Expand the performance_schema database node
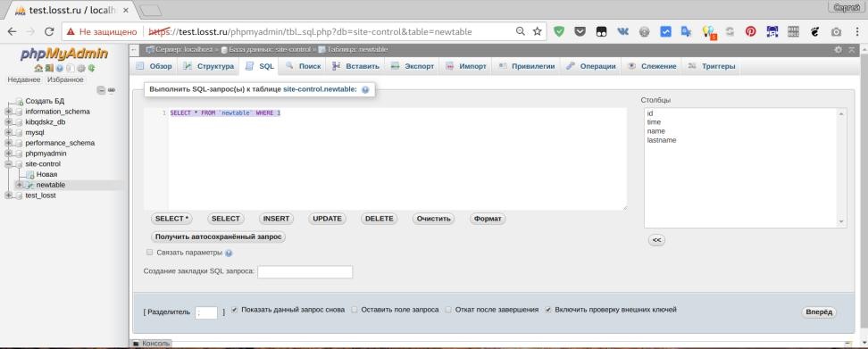Screen dimensions: 868x349 (8, 143)
